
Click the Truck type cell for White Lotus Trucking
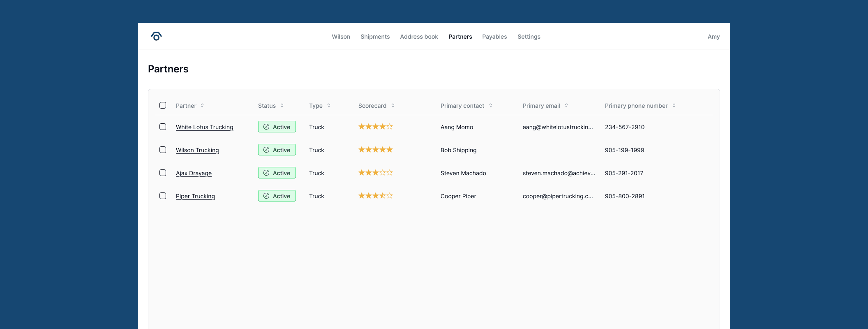click(316, 127)
